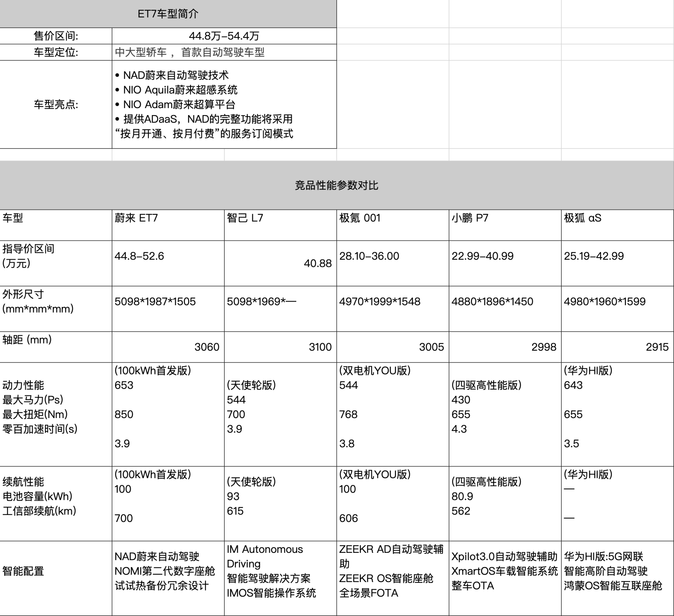Select the '25.19–42.99' price cell

coord(617,263)
